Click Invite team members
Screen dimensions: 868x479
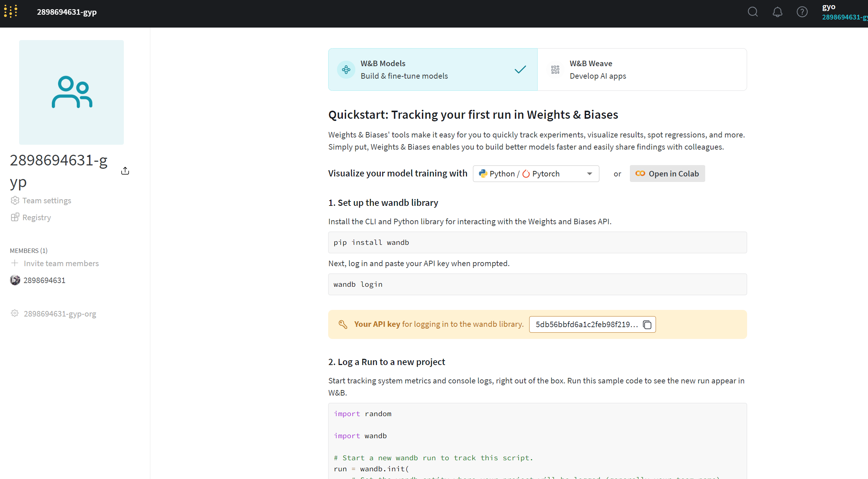tap(61, 264)
